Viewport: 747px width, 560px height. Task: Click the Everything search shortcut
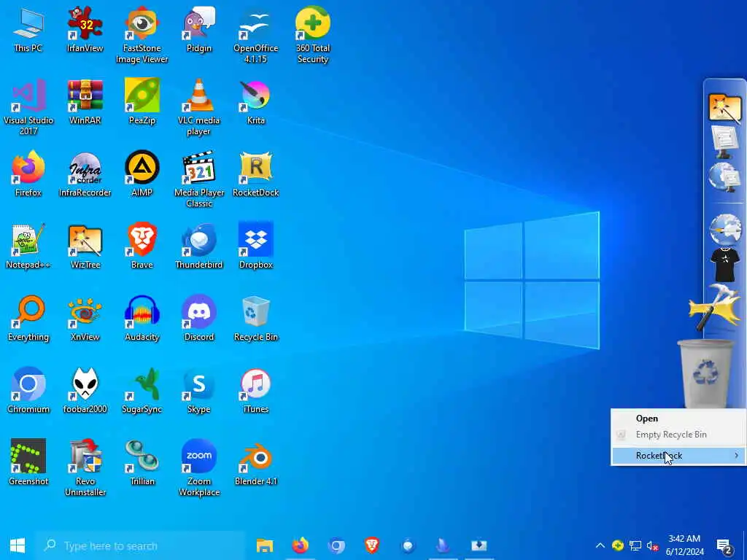click(x=28, y=319)
